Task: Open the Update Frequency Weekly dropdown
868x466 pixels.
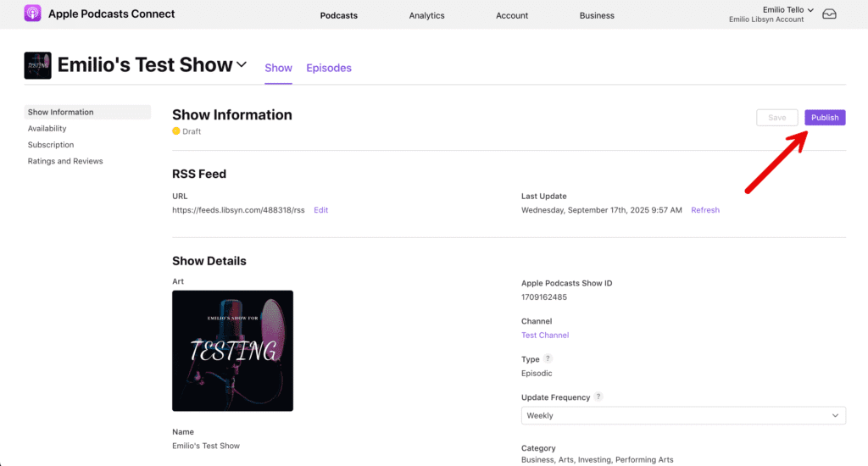Action: coord(683,415)
